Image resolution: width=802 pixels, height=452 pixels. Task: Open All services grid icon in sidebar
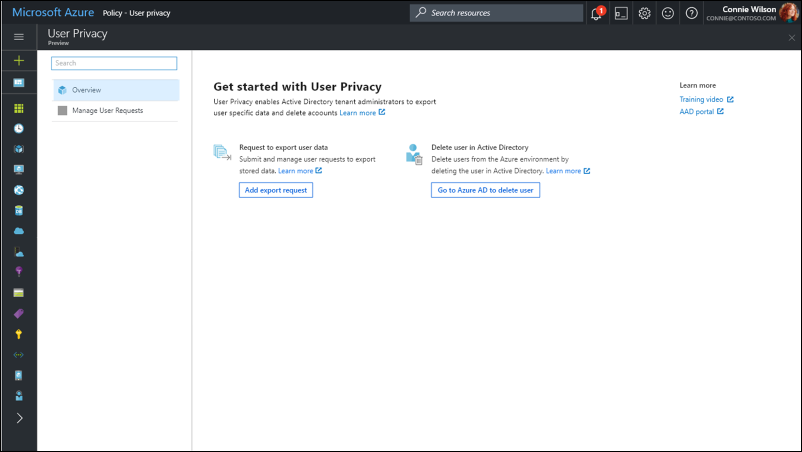tap(18, 108)
